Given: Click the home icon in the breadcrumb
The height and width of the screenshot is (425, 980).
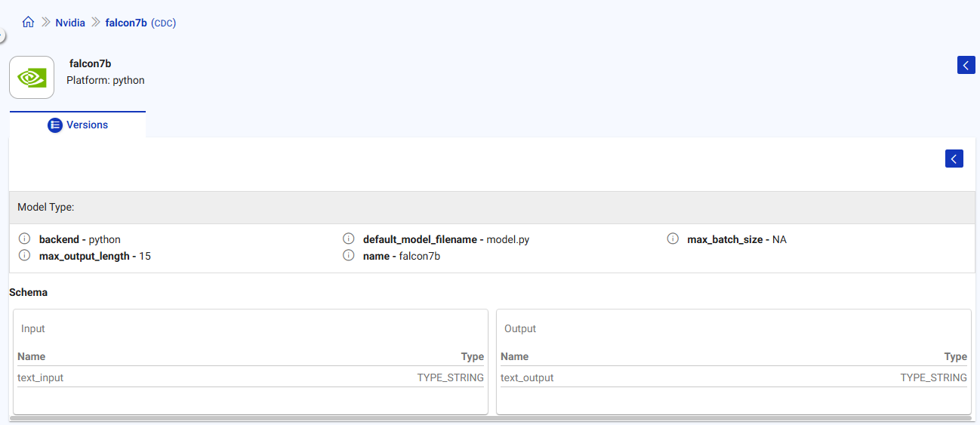Looking at the screenshot, I should click(28, 23).
